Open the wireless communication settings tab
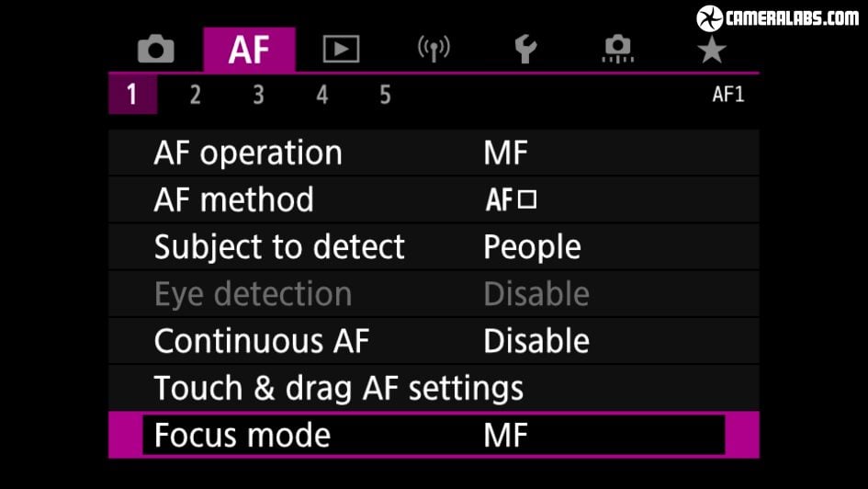 click(434, 50)
